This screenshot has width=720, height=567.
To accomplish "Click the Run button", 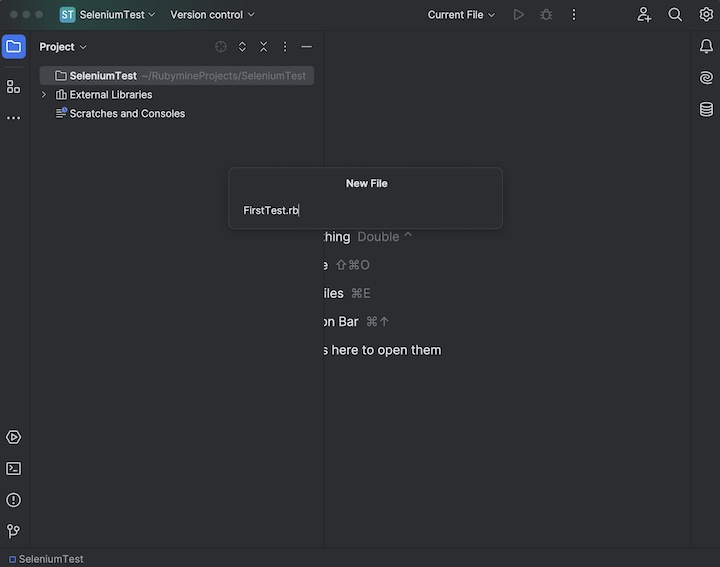I will [x=518, y=15].
